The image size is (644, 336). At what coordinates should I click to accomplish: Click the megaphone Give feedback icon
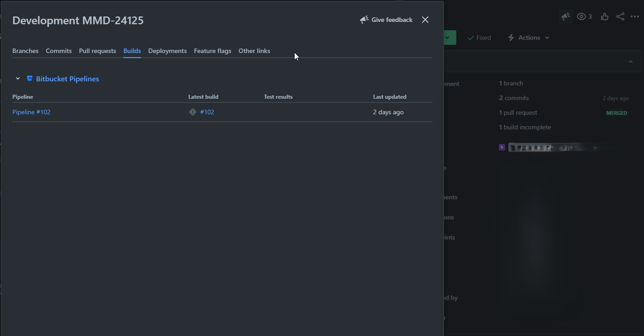364,19
